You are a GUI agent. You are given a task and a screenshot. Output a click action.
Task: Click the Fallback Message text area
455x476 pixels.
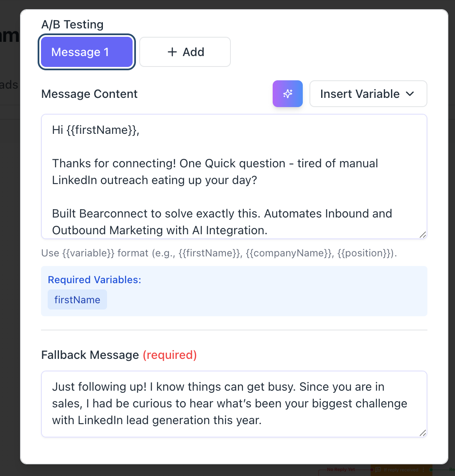[x=234, y=404]
